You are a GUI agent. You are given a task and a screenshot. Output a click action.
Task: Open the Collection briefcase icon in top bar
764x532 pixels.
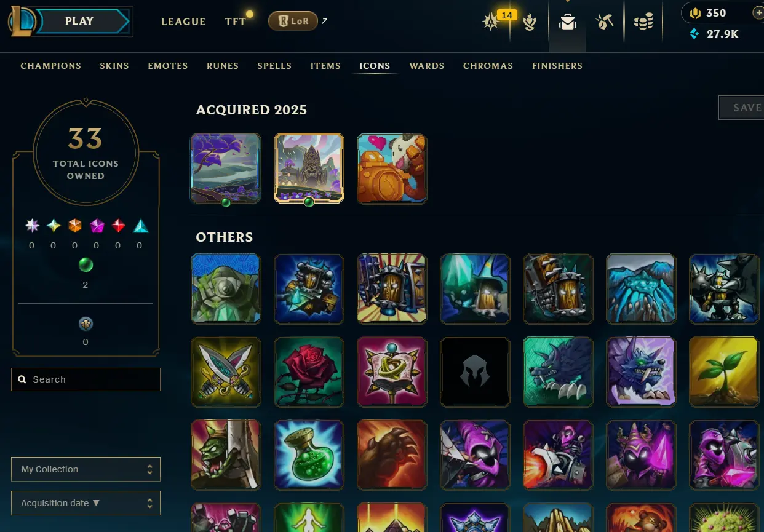click(567, 22)
